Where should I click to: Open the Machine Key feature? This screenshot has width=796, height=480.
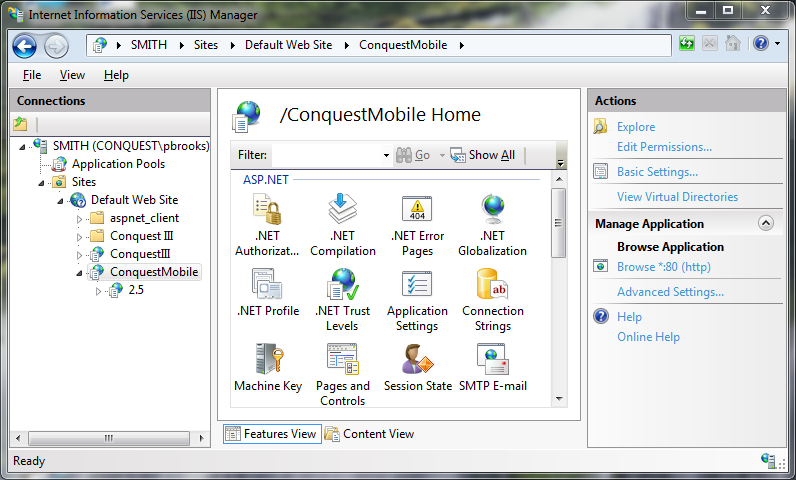[x=268, y=368]
